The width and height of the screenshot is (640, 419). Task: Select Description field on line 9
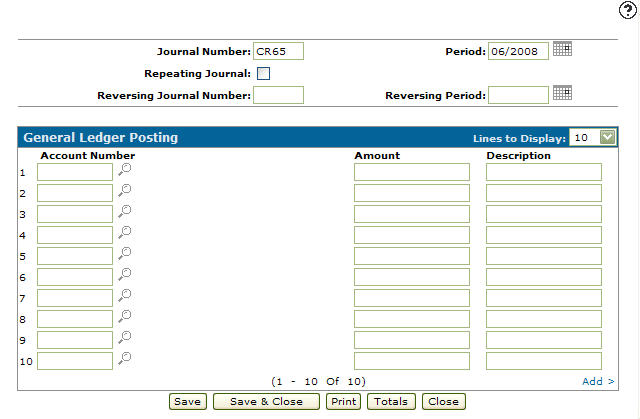[544, 340]
